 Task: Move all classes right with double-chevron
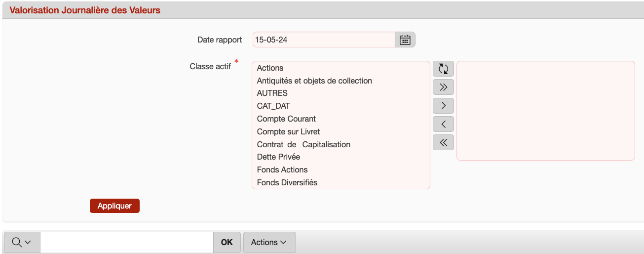coord(443,87)
